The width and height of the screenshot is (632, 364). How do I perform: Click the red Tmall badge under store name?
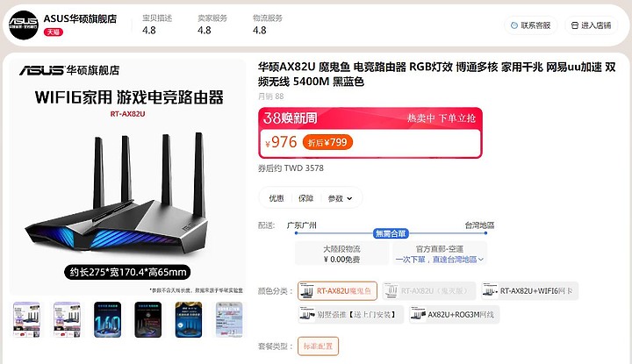point(54,32)
